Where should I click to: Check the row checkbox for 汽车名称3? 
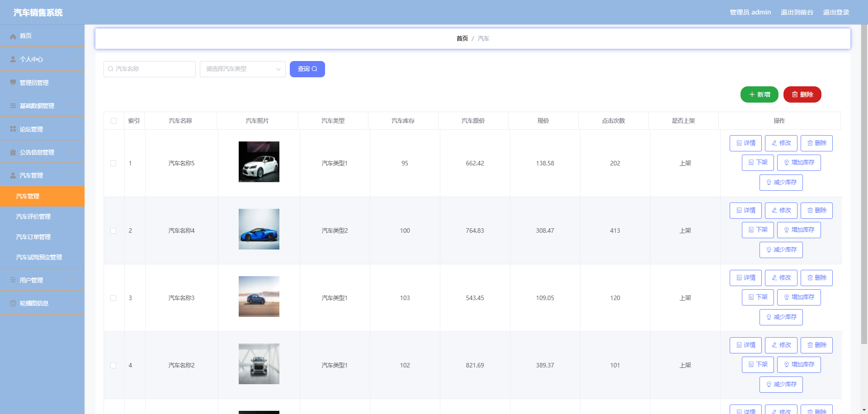click(113, 298)
